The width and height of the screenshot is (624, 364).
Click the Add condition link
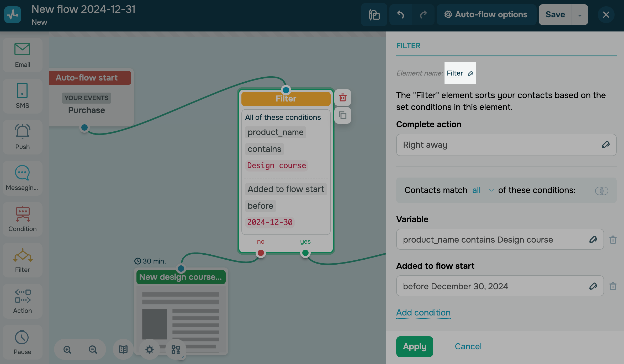423,313
